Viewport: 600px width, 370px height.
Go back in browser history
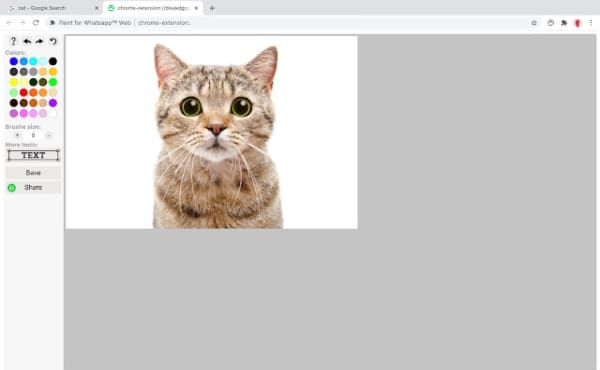click(x=9, y=23)
